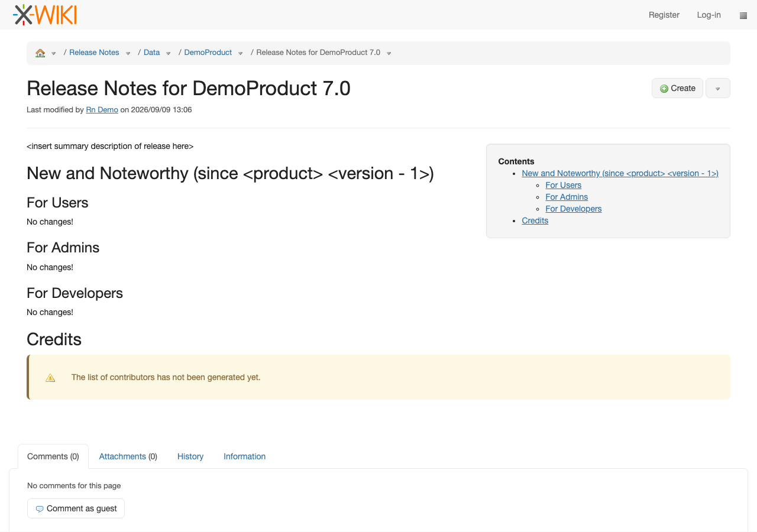Click the XWiki logo
The width and height of the screenshot is (757, 532).
(45, 15)
